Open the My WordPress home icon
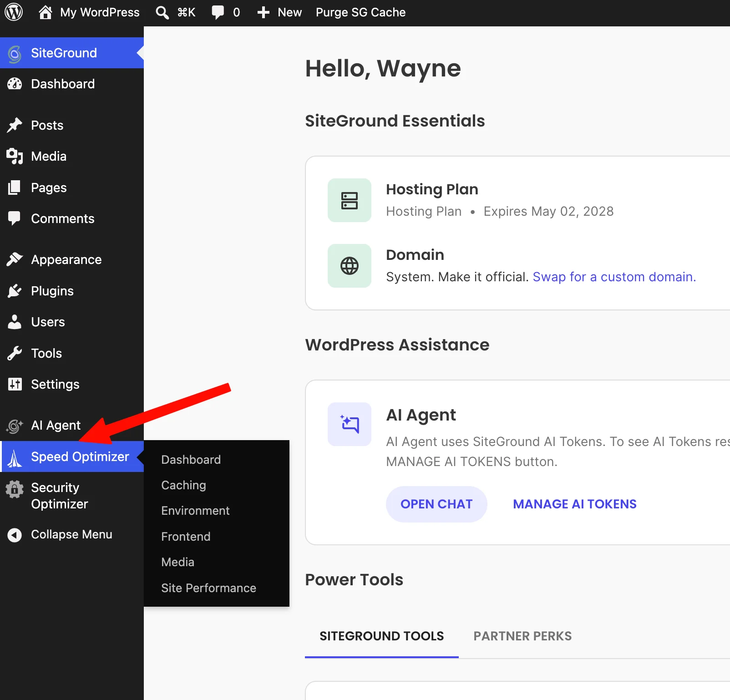Screen dimensions: 730x700 click(45, 12)
